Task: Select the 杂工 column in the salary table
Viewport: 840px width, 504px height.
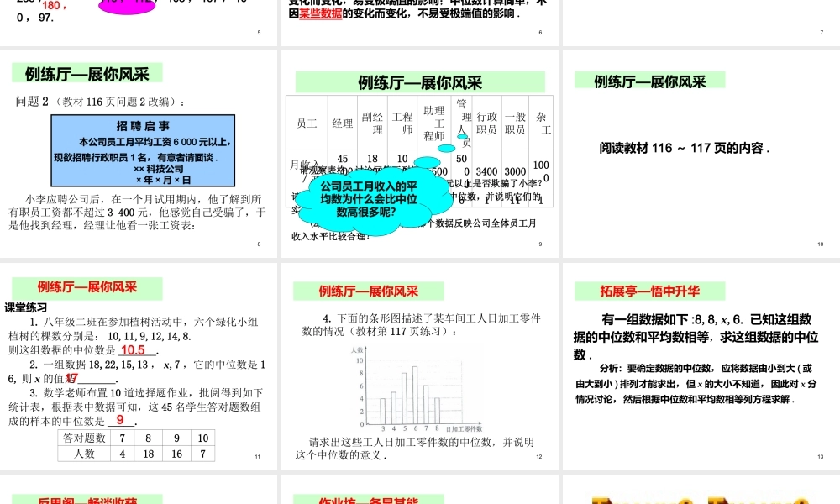Action: pos(542,123)
